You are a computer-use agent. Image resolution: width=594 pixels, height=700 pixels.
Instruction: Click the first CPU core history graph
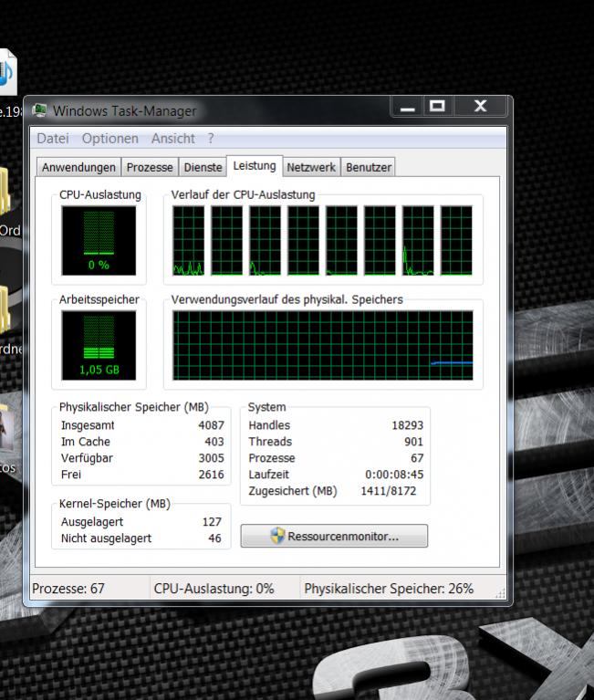click(x=188, y=241)
